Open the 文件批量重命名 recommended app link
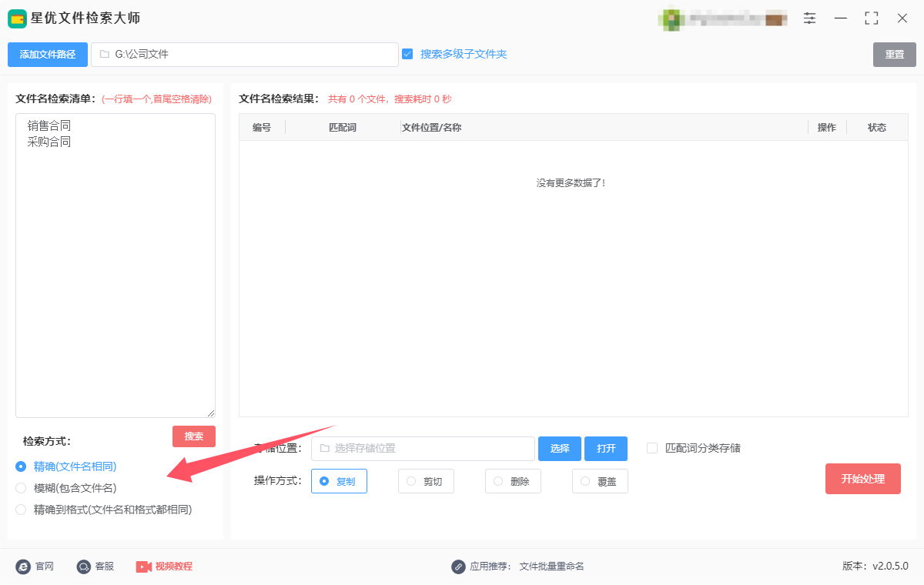 [552, 567]
